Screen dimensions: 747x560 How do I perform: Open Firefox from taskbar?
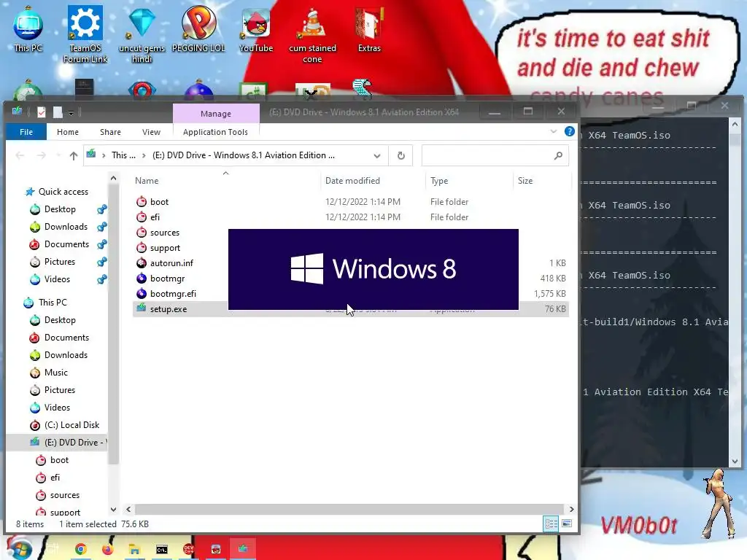coord(108,550)
